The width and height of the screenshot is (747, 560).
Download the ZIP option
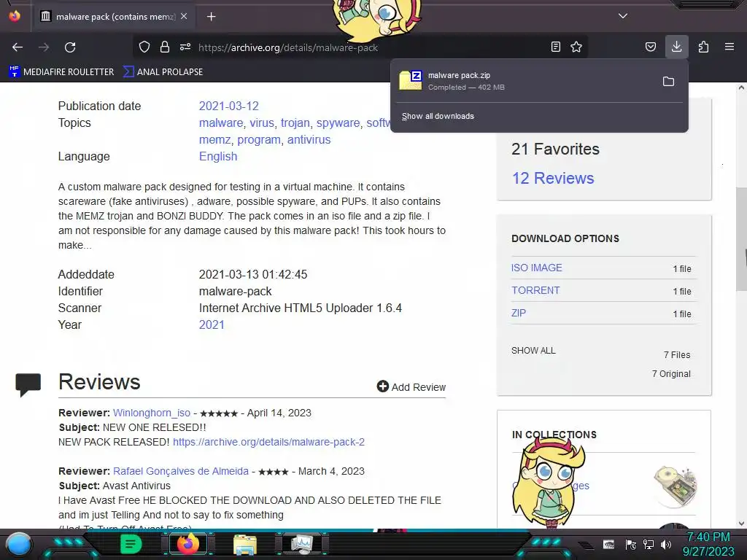click(x=519, y=313)
